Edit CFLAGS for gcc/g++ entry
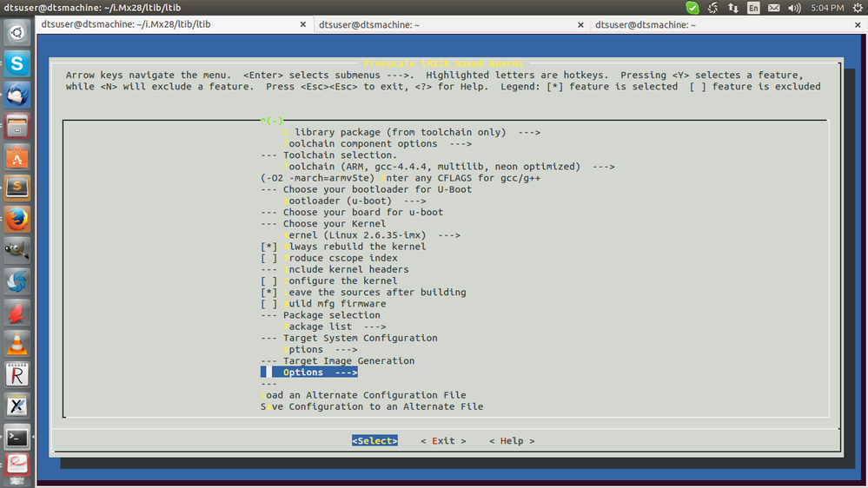 (x=401, y=178)
